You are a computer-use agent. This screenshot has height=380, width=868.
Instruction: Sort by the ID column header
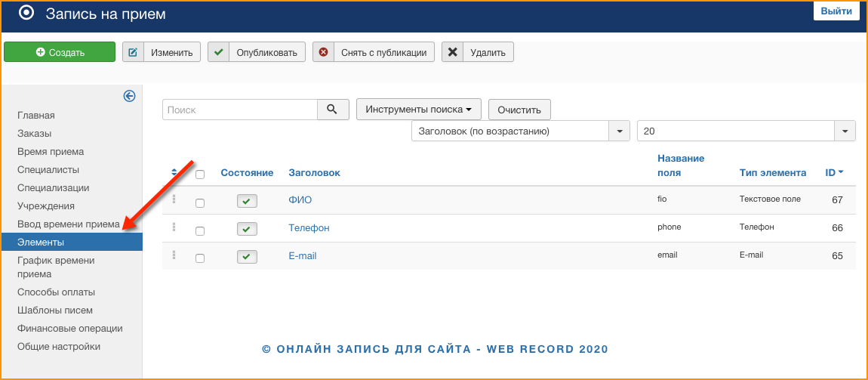tap(834, 173)
